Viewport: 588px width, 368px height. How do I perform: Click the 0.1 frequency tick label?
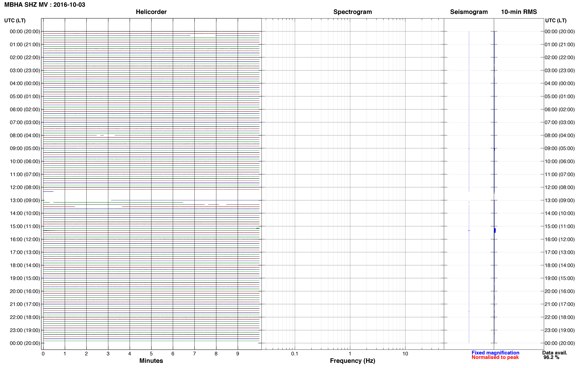295,354
